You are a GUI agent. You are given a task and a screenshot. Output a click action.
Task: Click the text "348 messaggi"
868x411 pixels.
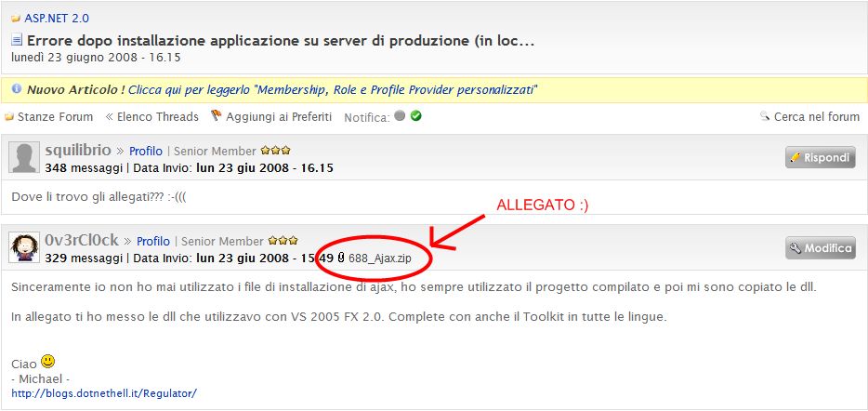coord(84,167)
